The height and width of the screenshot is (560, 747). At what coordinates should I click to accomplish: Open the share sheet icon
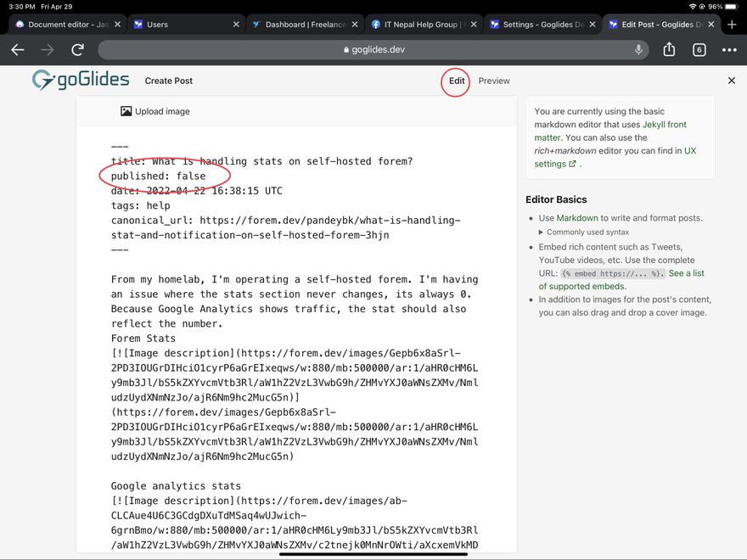[x=669, y=50]
